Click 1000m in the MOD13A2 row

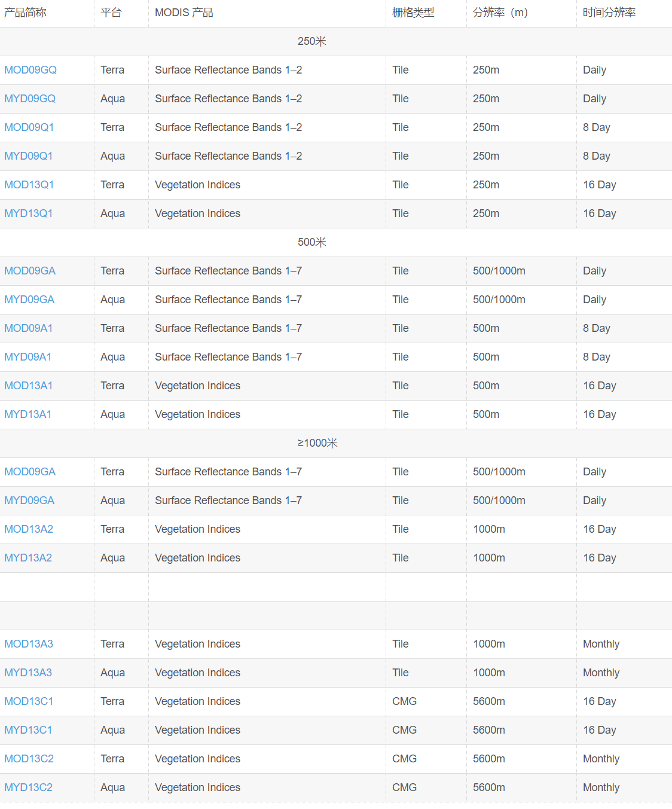(x=489, y=529)
